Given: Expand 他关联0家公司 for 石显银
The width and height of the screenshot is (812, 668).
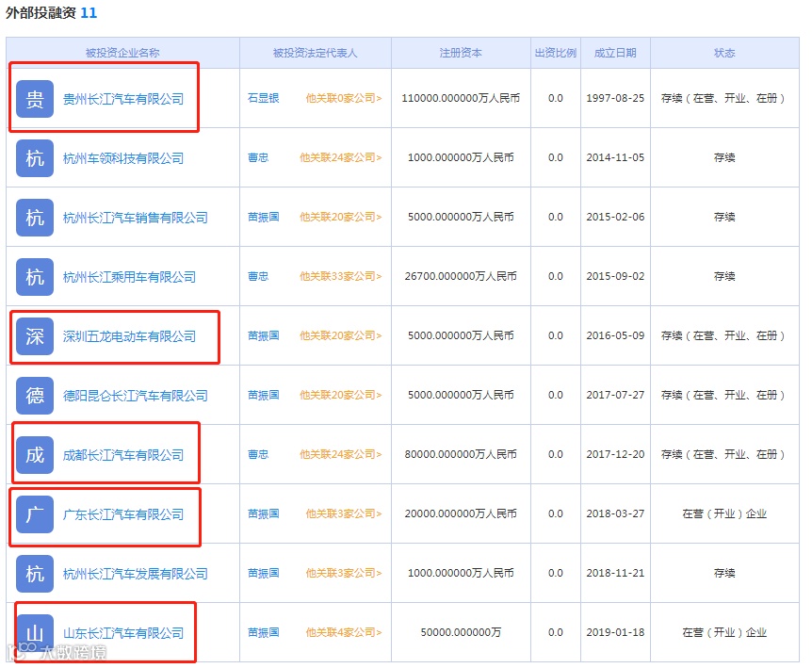Looking at the screenshot, I should pyautogui.click(x=343, y=98).
